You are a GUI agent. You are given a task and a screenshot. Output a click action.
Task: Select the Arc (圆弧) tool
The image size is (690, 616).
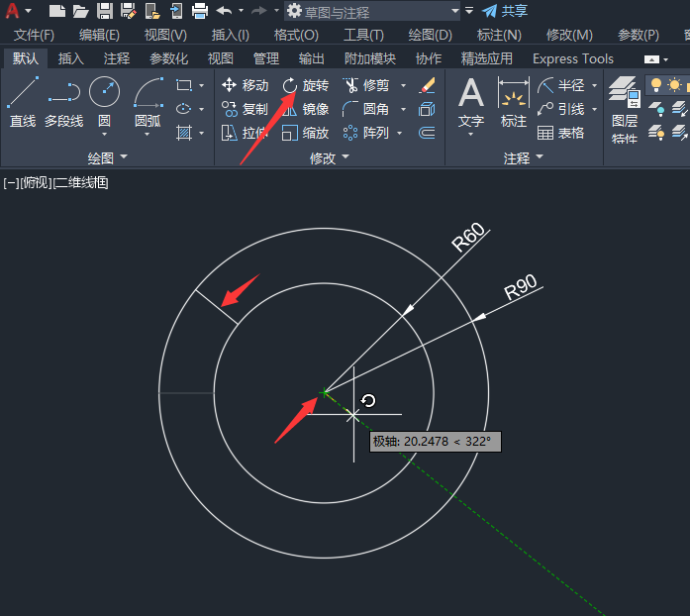tap(148, 102)
